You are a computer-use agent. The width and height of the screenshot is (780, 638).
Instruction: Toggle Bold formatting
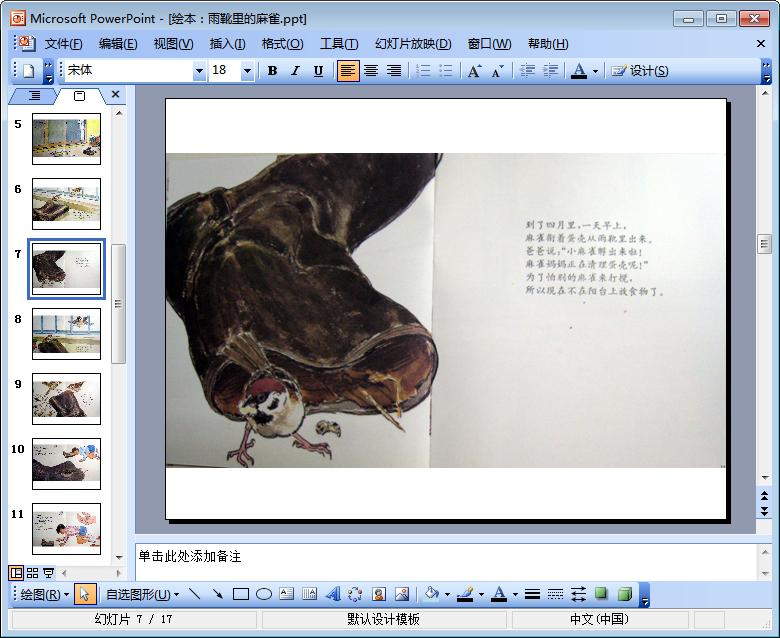point(272,71)
